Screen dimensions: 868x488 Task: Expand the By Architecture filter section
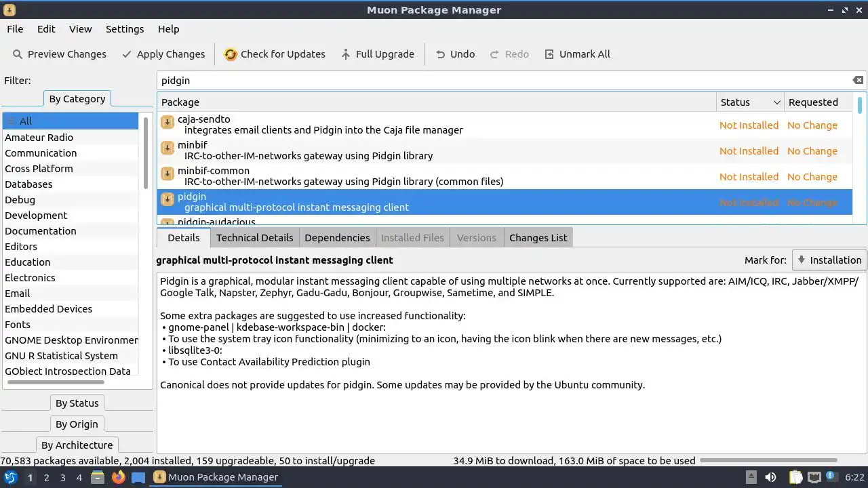tap(77, 445)
